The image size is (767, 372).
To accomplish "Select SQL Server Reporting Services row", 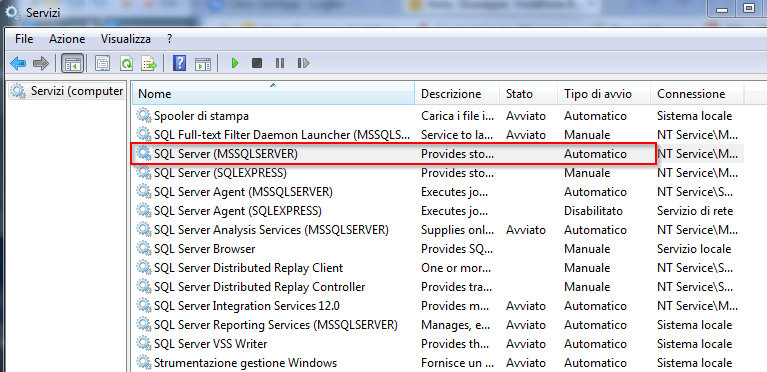I will 438,325.
